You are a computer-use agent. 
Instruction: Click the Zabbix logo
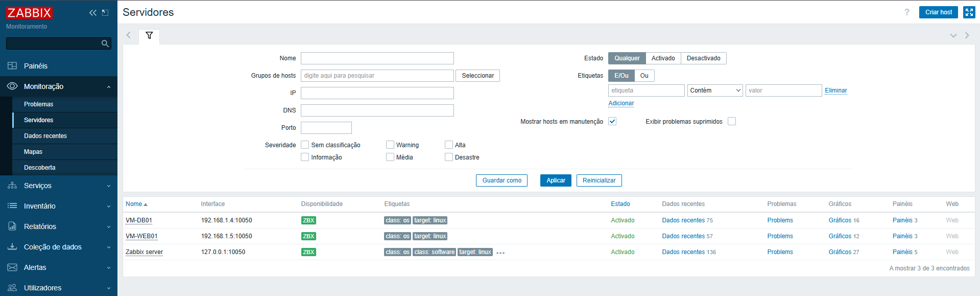click(29, 13)
